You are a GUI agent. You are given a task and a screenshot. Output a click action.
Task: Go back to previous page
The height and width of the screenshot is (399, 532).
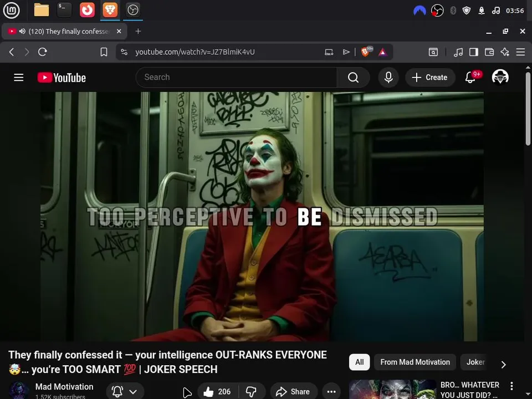12,52
